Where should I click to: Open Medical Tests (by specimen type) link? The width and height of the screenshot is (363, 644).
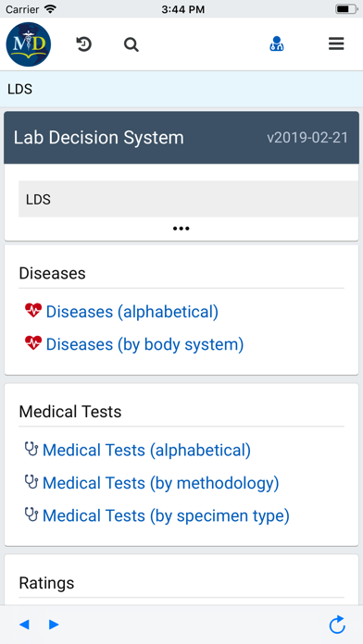tap(166, 515)
